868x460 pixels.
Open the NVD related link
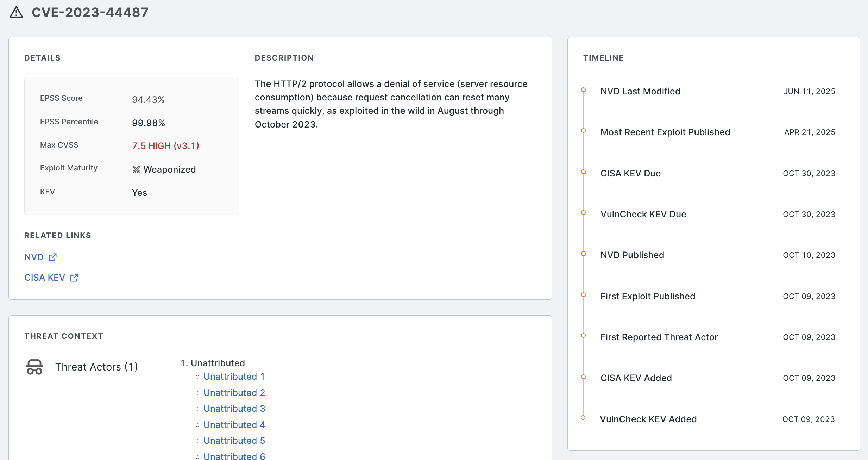pyautogui.click(x=34, y=257)
